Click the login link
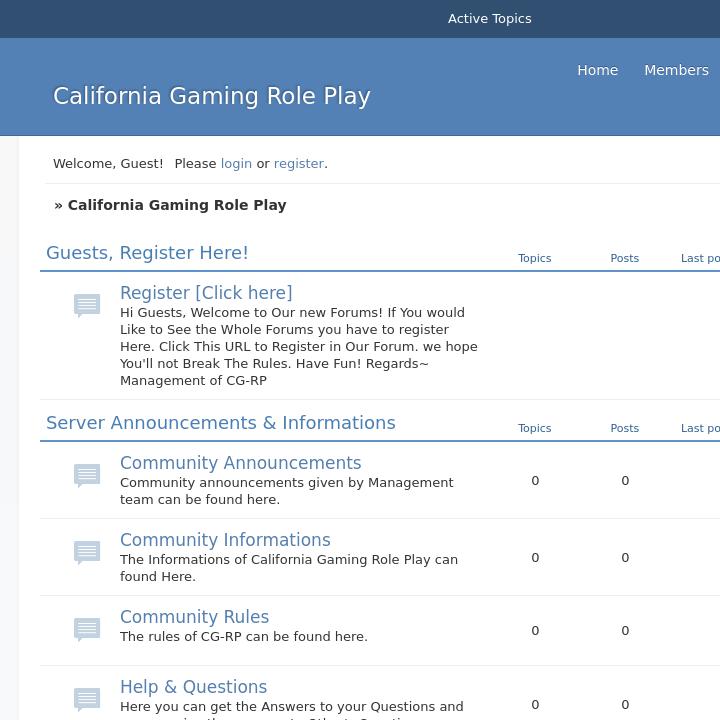 pos(236,163)
